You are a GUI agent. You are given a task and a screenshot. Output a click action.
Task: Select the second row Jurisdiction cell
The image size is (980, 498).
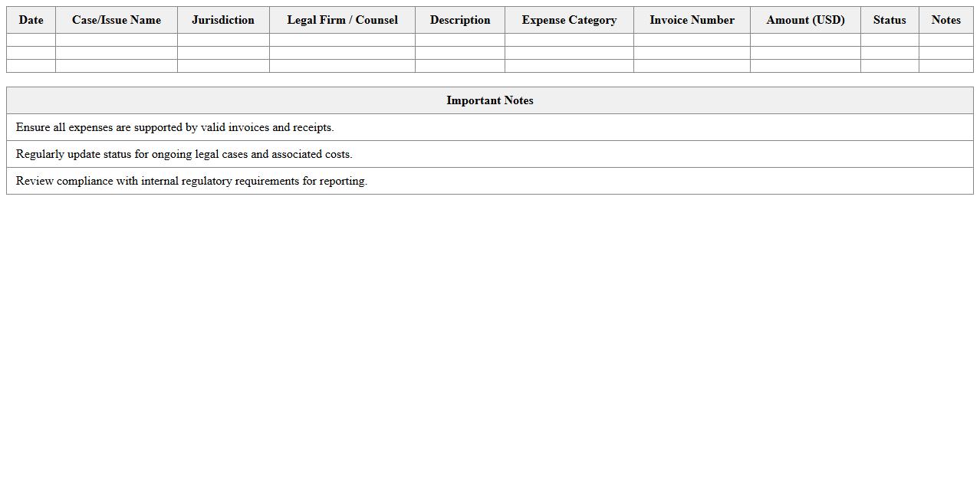[222, 53]
